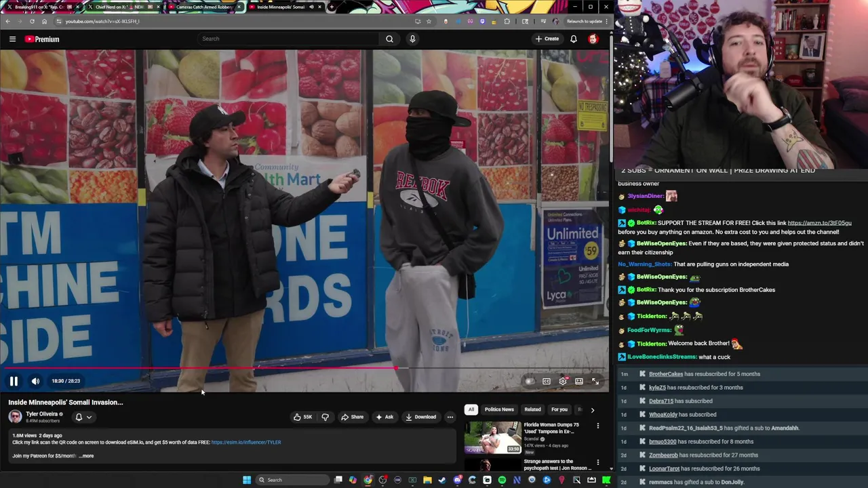Dislike the video
868x488 pixels.
point(325,417)
